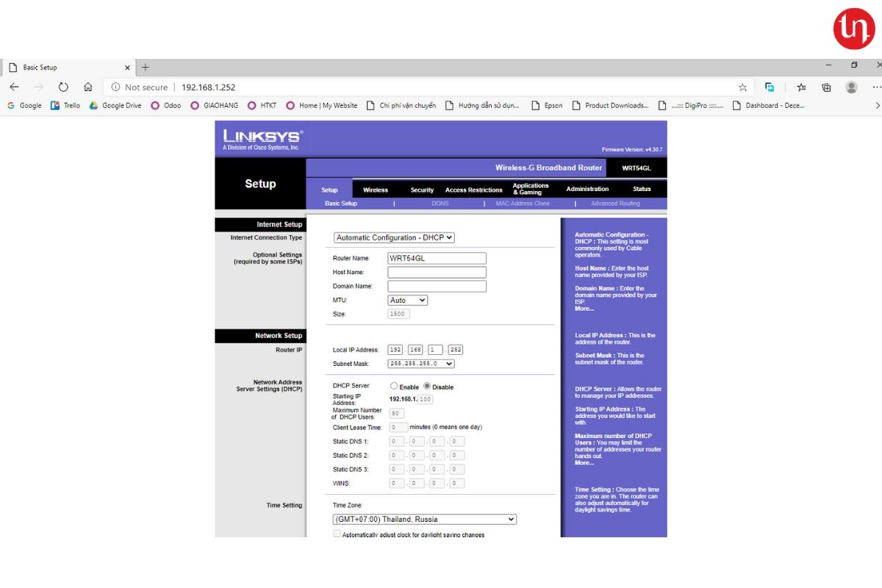Switch to the Administration tab
882x588 pixels.
click(x=587, y=189)
